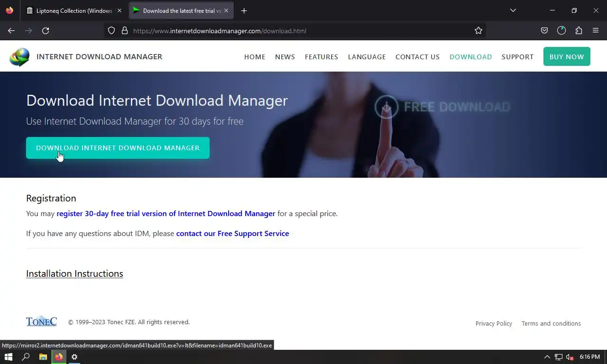607x364 pixels.
Task: Open a new browser tab
Action: (244, 10)
